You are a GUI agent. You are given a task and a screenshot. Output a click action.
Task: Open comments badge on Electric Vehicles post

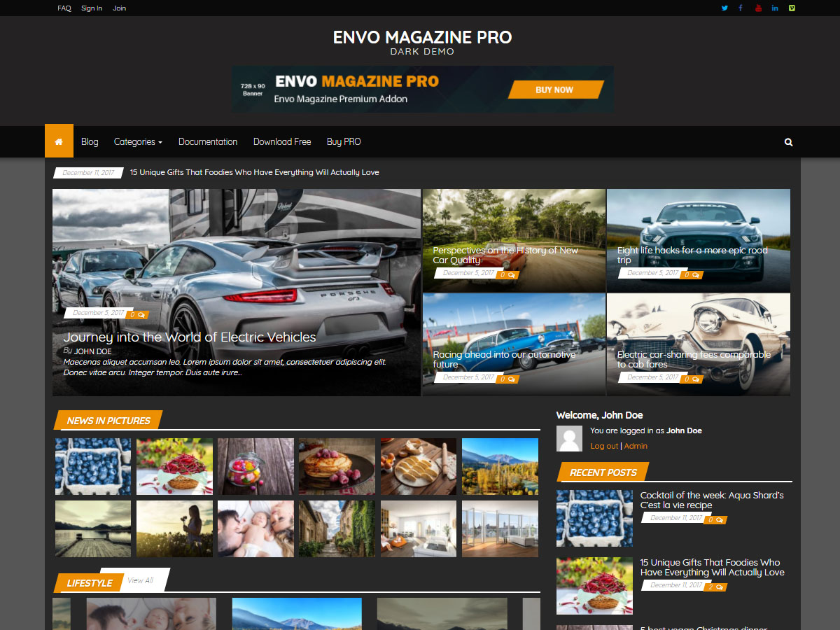[137, 315]
